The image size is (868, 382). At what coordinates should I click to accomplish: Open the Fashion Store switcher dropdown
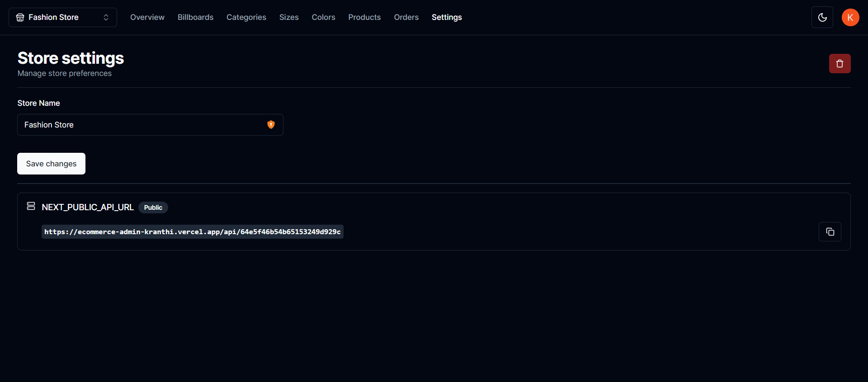[x=63, y=17]
